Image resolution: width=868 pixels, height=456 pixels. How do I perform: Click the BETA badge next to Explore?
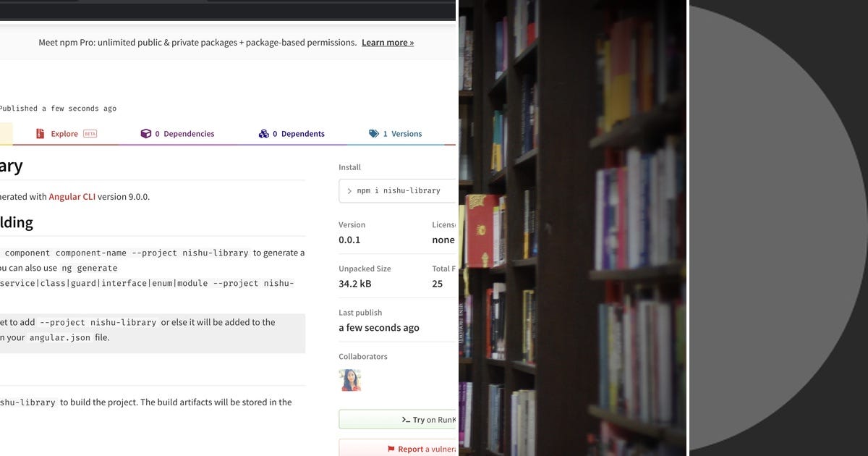(89, 133)
